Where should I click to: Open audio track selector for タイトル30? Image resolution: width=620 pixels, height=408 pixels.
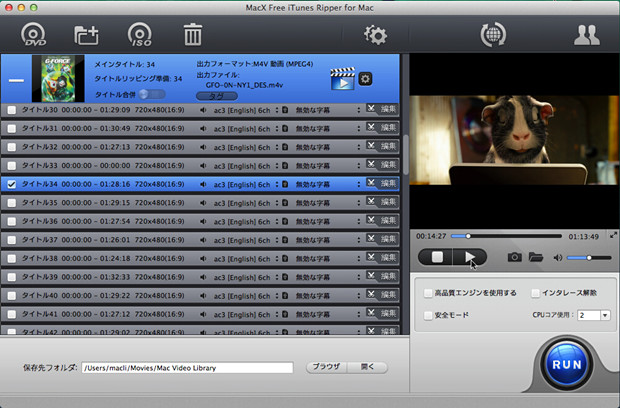277,110
